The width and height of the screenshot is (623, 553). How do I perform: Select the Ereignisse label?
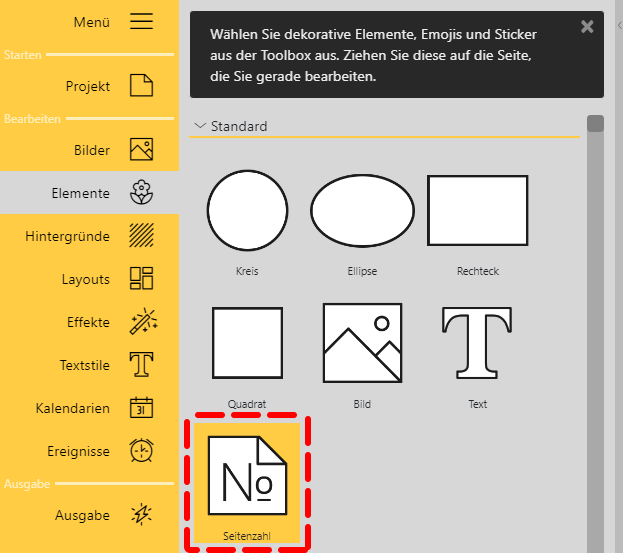pyautogui.click(x=78, y=451)
